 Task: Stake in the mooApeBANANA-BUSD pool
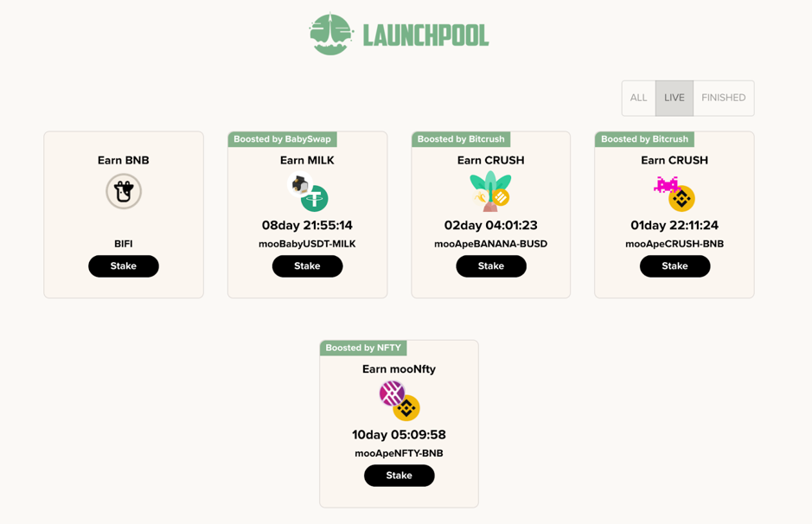tap(491, 266)
